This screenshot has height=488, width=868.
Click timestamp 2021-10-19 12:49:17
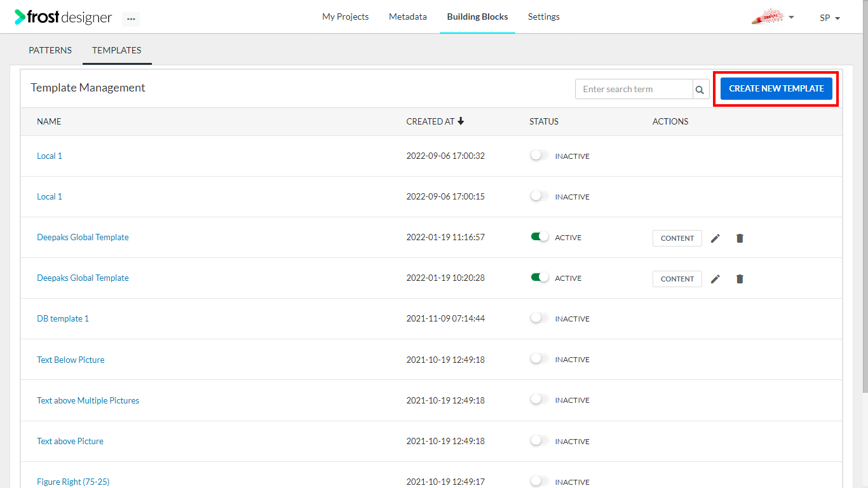pyautogui.click(x=445, y=482)
